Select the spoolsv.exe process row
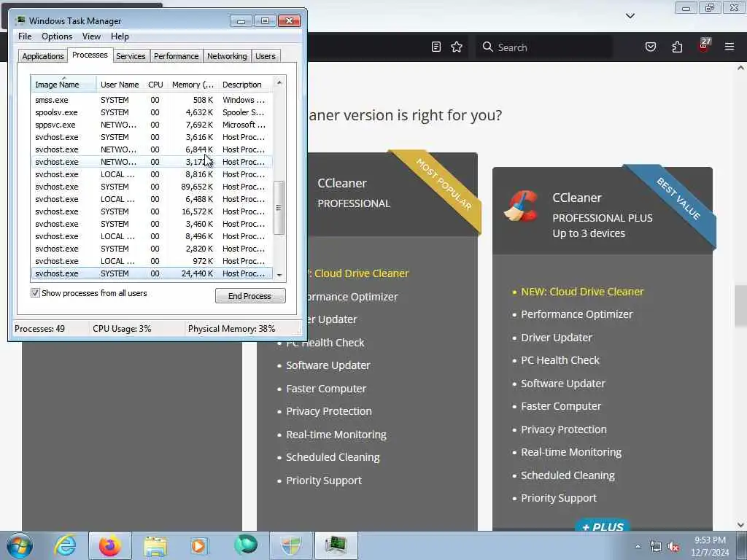Viewport: 747px width, 560px height. [x=152, y=112]
